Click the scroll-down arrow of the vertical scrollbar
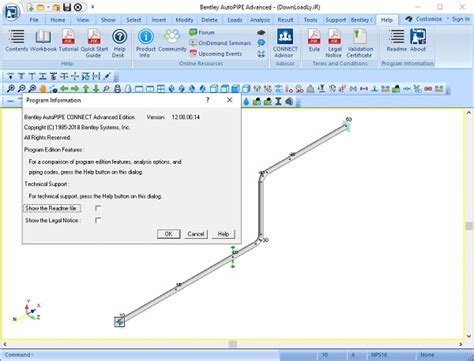 [469, 336]
